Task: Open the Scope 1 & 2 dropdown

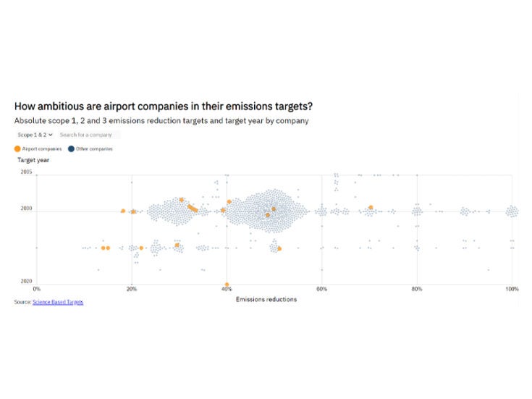Action: pyautogui.click(x=35, y=135)
